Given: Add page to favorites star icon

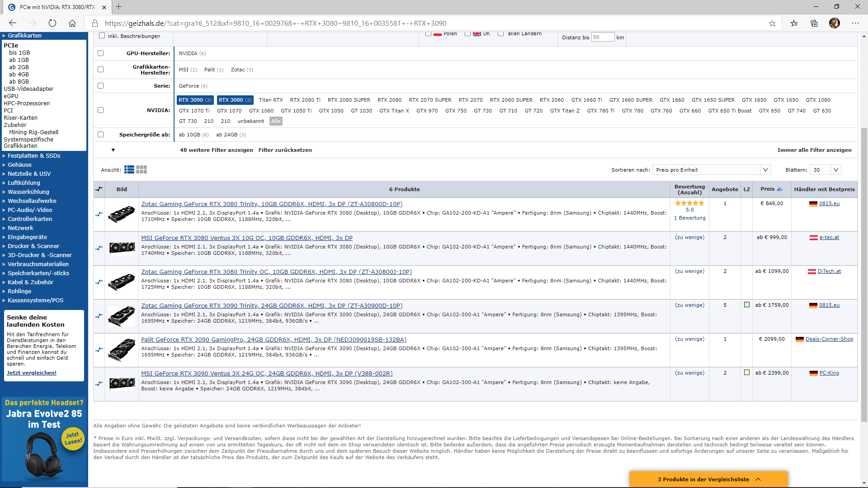Looking at the screenshot, I should point(772,23).
